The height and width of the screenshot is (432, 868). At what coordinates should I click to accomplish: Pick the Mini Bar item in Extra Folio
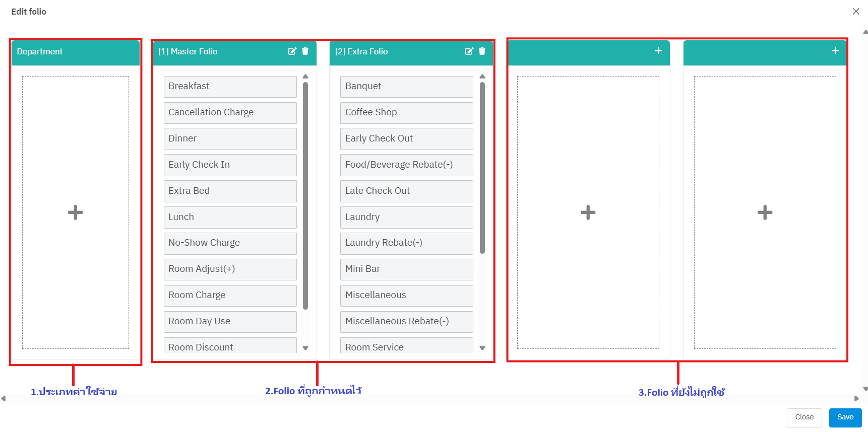(406, 269)
